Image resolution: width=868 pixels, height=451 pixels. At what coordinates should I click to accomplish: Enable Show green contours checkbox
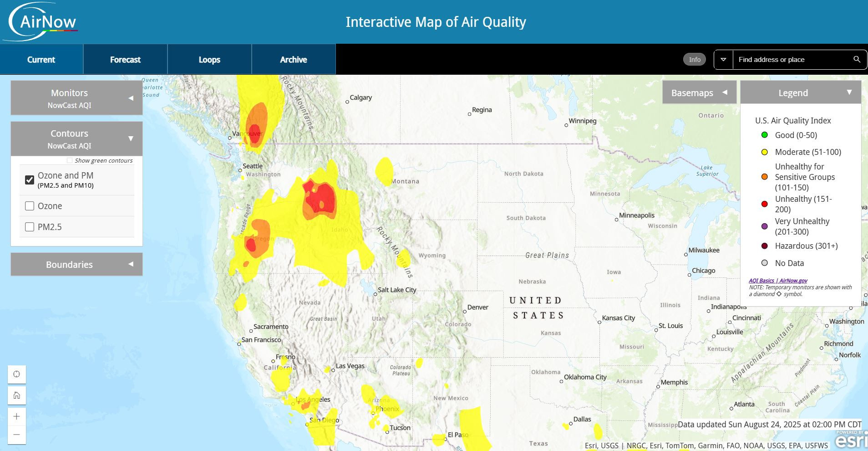[70, 160]
